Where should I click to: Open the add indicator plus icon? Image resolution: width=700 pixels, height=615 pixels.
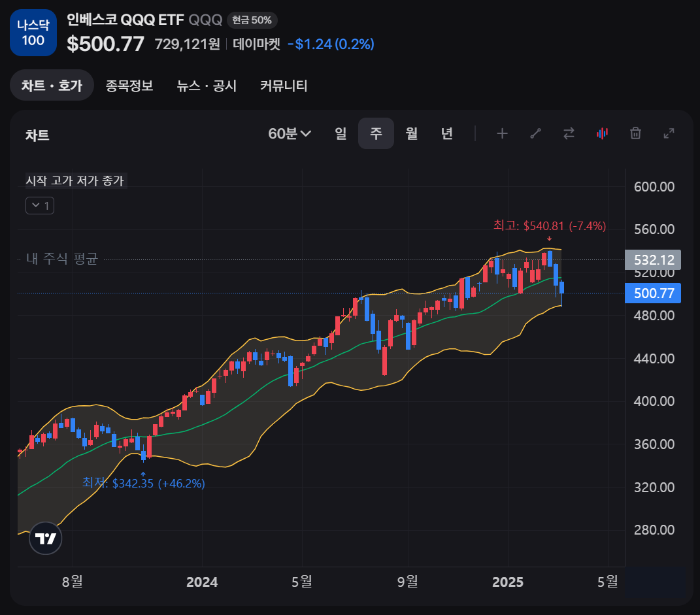tap(502, 133)
